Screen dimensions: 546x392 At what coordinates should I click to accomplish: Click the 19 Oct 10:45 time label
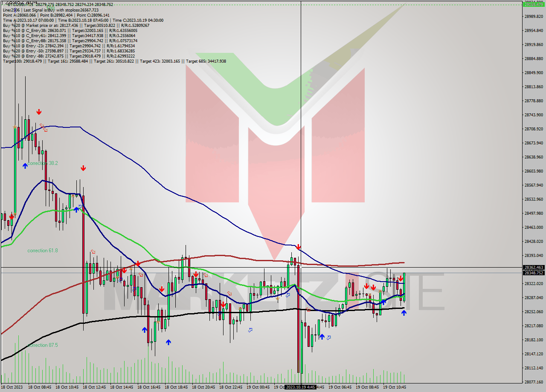(x=394, y=387)
